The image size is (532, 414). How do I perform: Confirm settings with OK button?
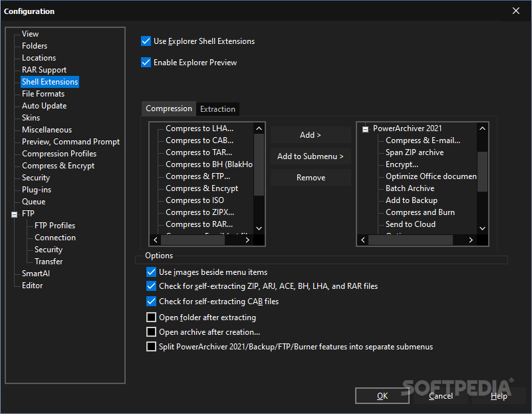pyautogui.click(x=382, y=395)
